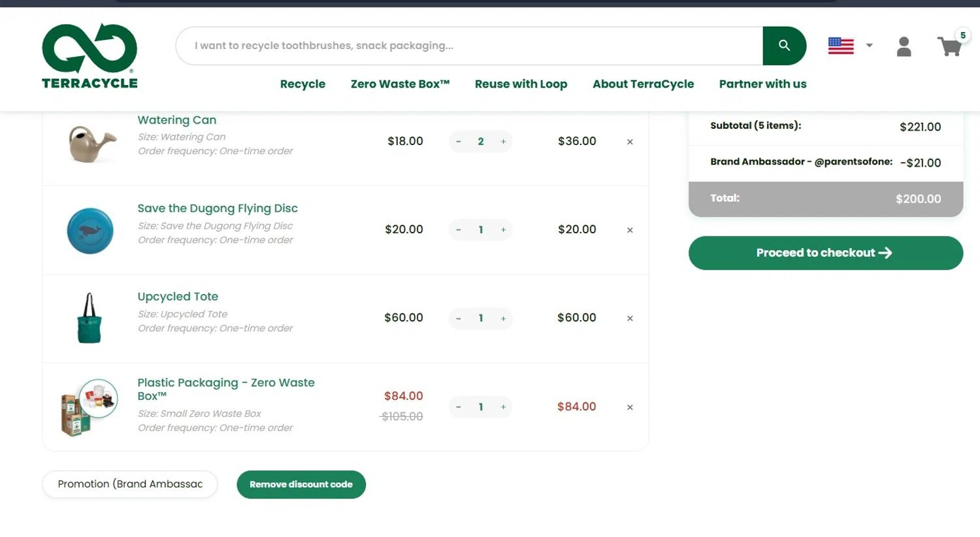Open the shopping cart icon
Viewport: 980px width, 537px height.
[x=949, y=46]
